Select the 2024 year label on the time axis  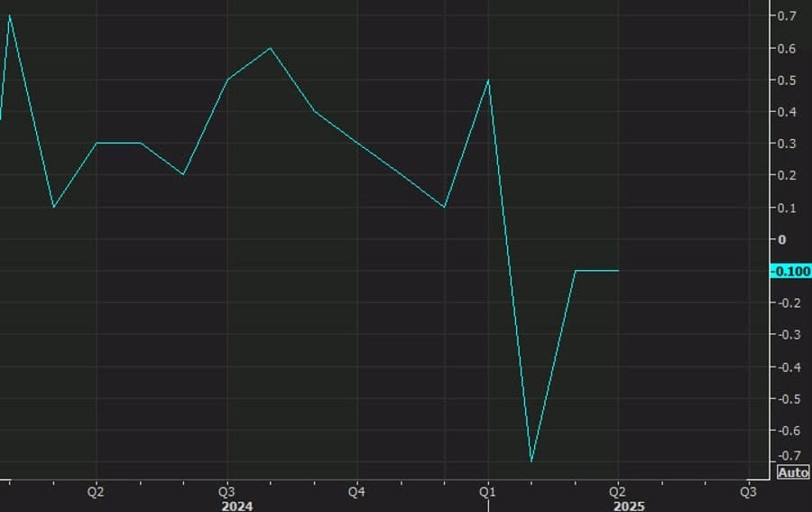238,506
